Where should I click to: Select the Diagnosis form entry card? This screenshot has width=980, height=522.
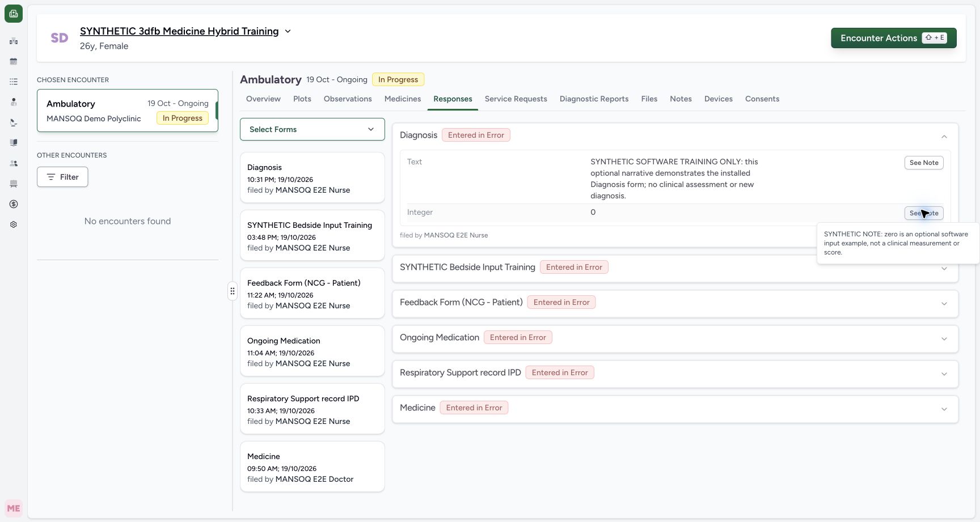pyautogui.click(x=312, y=177)
